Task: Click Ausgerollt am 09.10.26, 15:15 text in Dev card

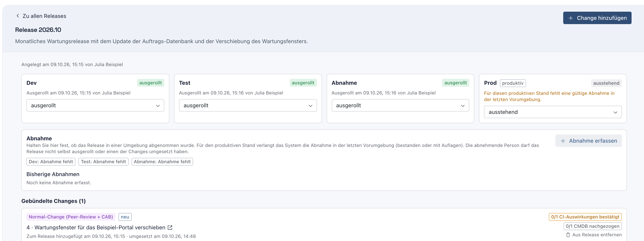Action: [x=78, y=93]
